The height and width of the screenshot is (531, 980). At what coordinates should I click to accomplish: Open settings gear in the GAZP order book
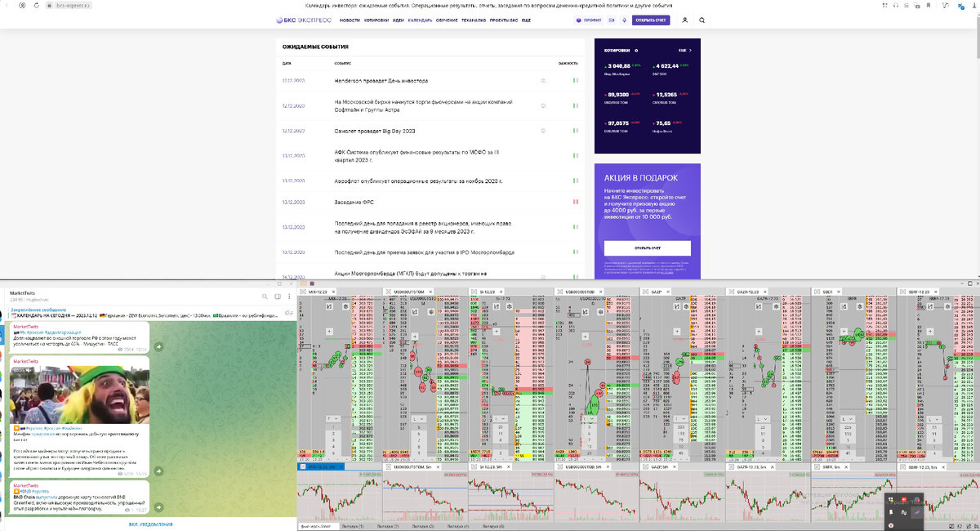[x=686, y=306]
